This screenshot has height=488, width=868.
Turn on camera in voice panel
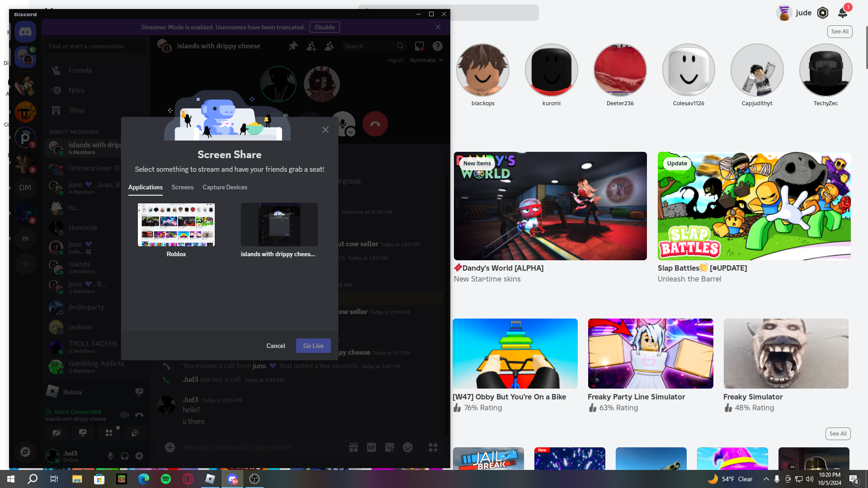click(x=57, y=433)
